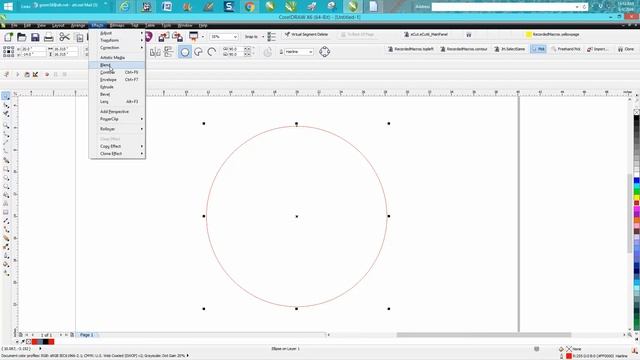640x360 pixels.
Task: Click the Done button on macro toolbar
Action: point(626,49)
